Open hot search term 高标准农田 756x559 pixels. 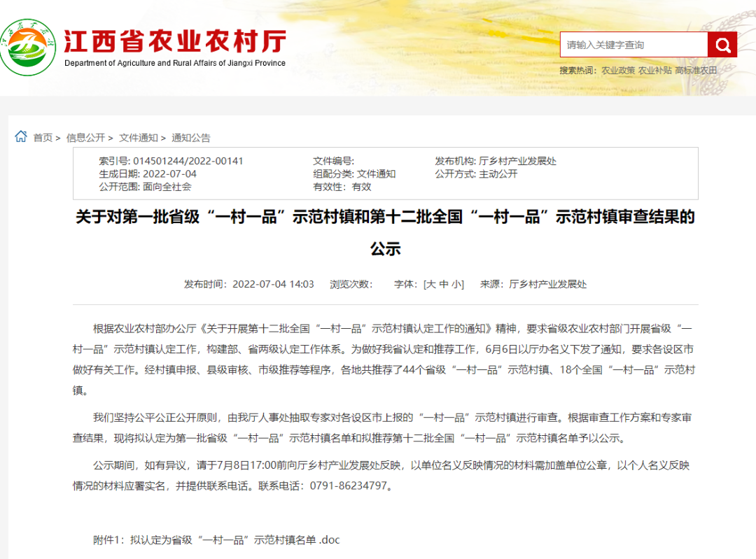click(x=696, y=71)
